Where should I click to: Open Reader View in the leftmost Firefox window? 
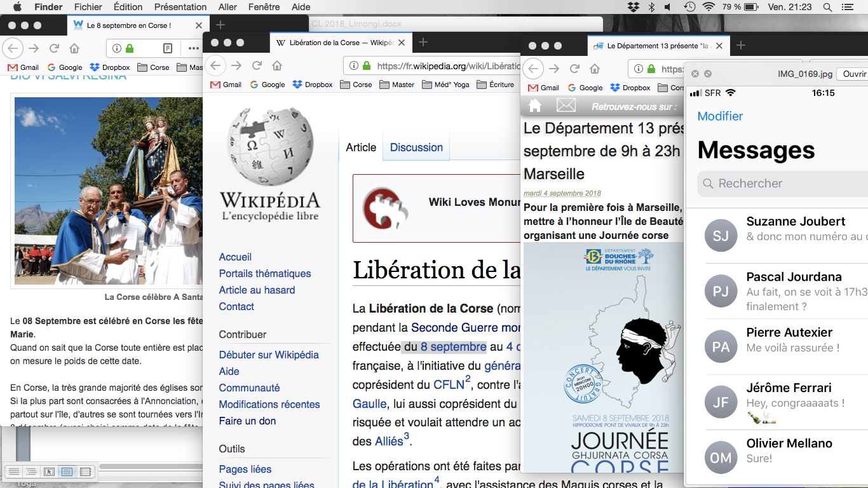168,48
